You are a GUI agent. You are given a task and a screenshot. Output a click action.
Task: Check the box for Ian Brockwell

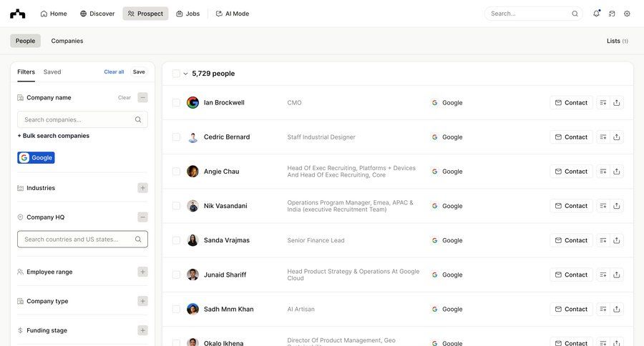(176, 103)
